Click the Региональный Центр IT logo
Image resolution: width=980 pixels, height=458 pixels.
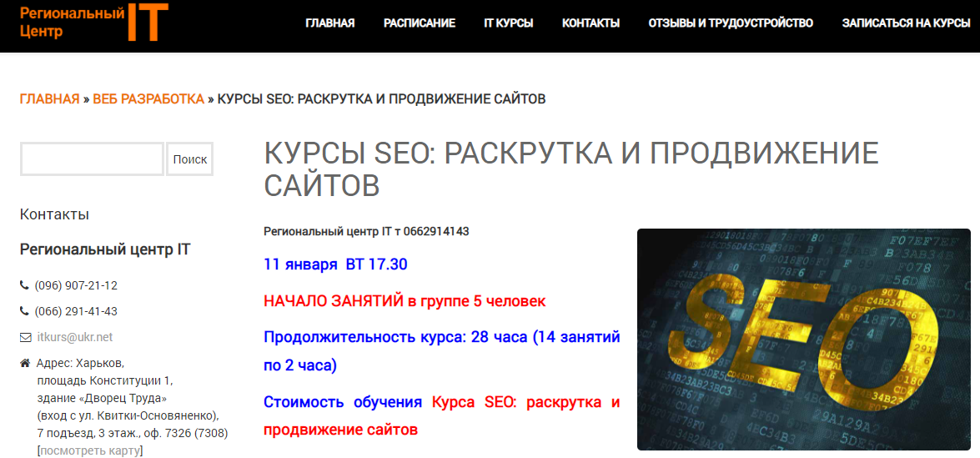(x=93, y=23)
